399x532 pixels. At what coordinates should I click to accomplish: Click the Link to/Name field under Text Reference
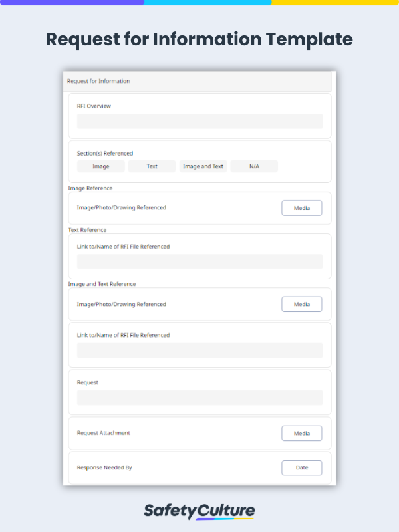(199, 261)
